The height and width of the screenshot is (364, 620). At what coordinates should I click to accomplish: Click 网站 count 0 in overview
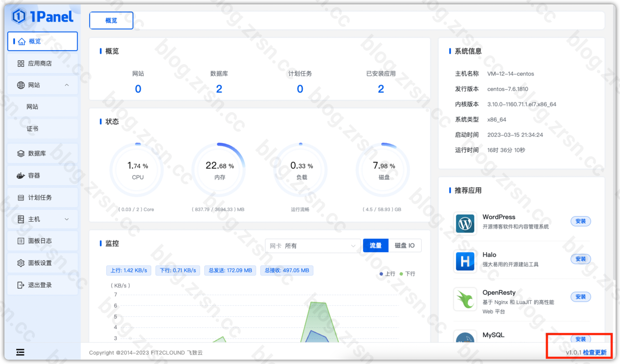click(138, 89)
